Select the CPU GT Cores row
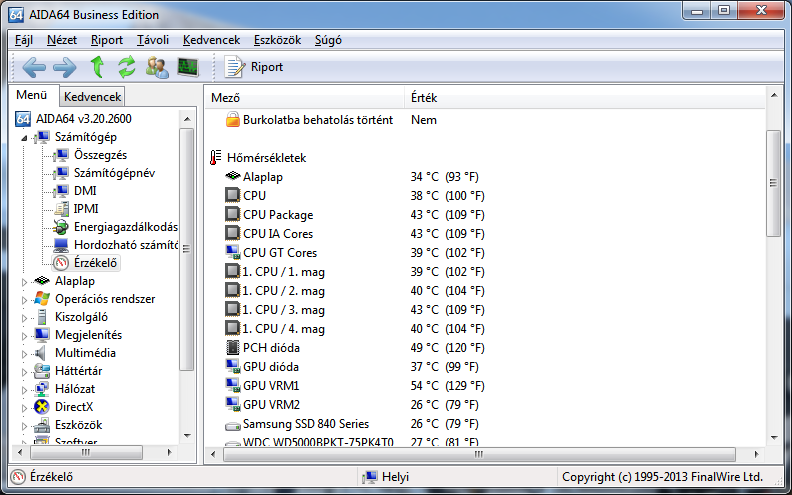Image resolution: width=792 pixels, height=495 pixels. (x=485, y=253)
